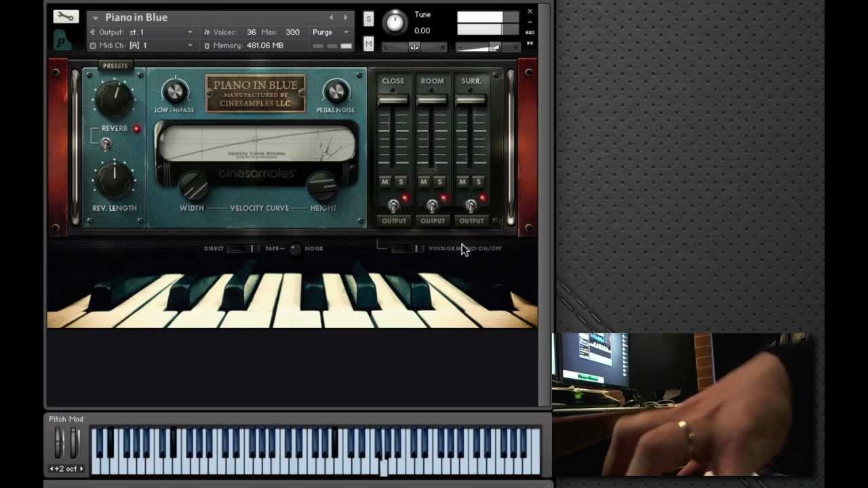The height and width of the screenshot is (488, 868).
Task: Click the AUX sends icon in header
Action: [530, 33]
